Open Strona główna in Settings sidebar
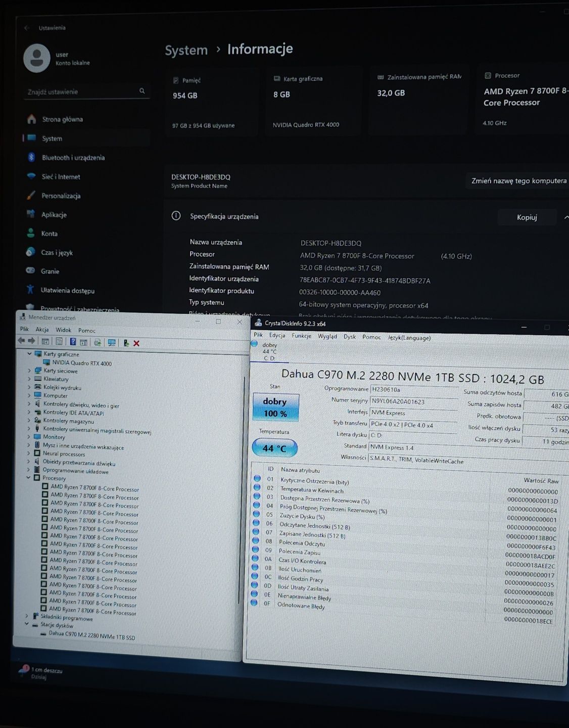The height and width of the screenshot is (728, 569). point(62,119)
